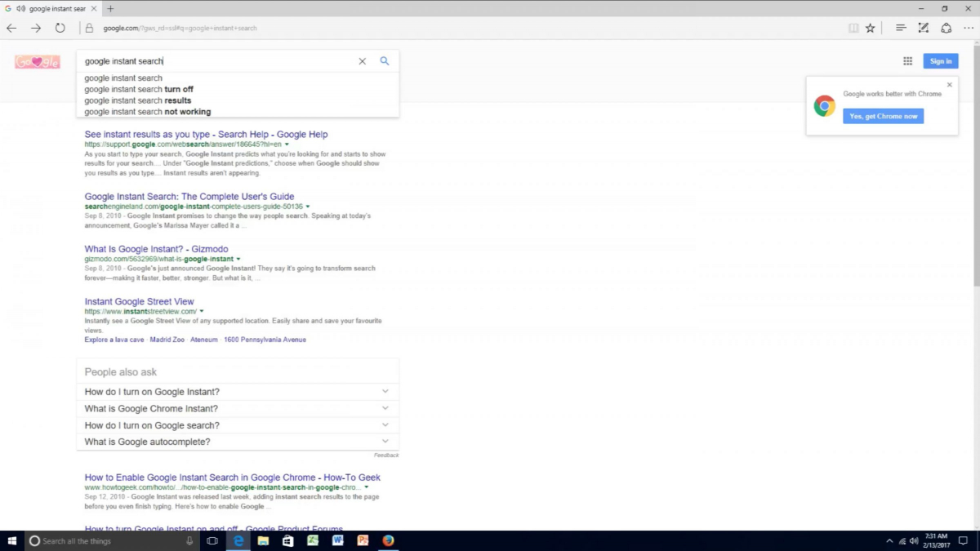Open the Google apps grid
This screenshot has width=980, height=551.
point(907,61)
